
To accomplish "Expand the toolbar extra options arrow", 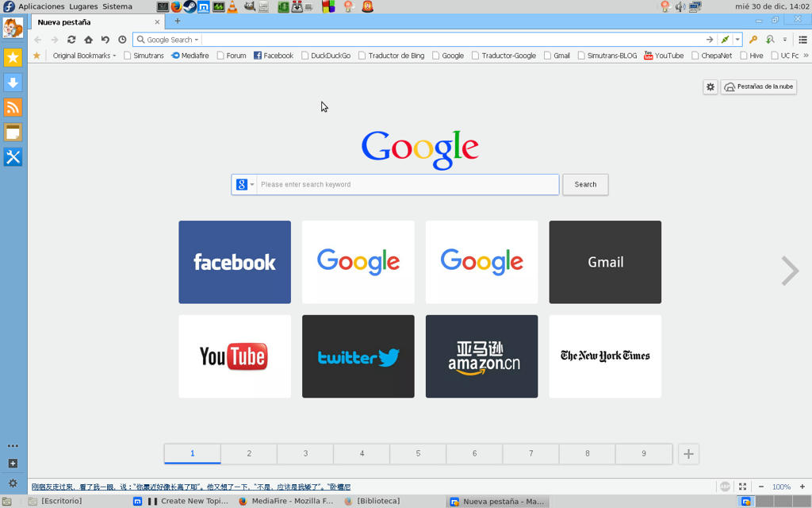I will tap(785, 40).
